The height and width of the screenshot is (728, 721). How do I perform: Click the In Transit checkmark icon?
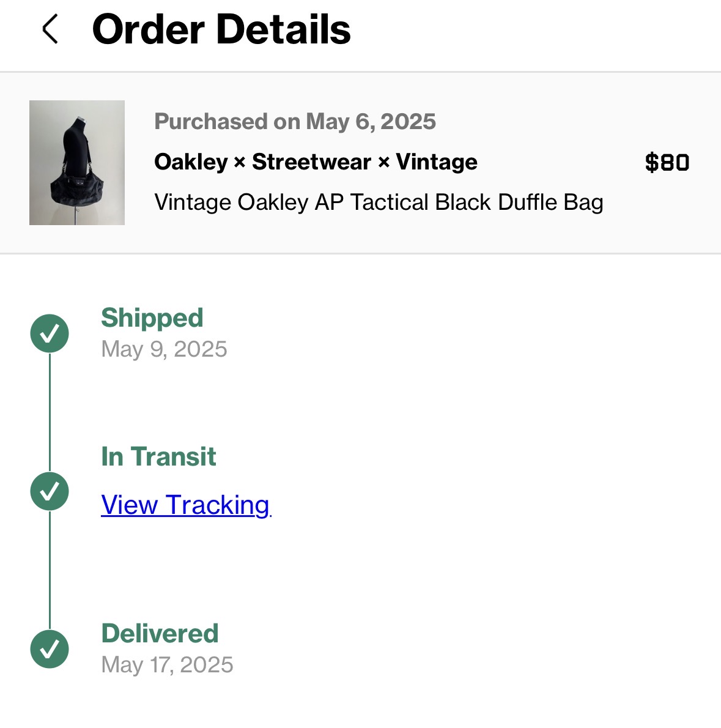click(50, 491)
